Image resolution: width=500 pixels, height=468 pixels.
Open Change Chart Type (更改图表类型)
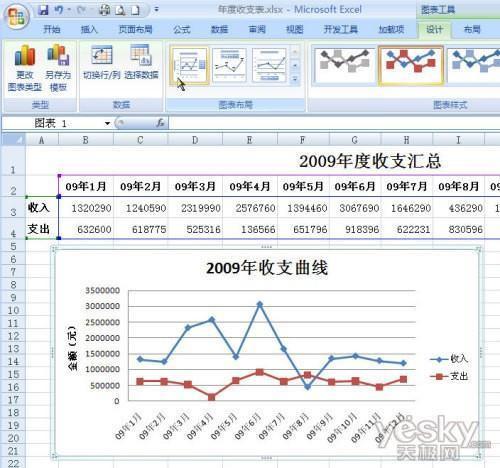[x=25, y=68]
